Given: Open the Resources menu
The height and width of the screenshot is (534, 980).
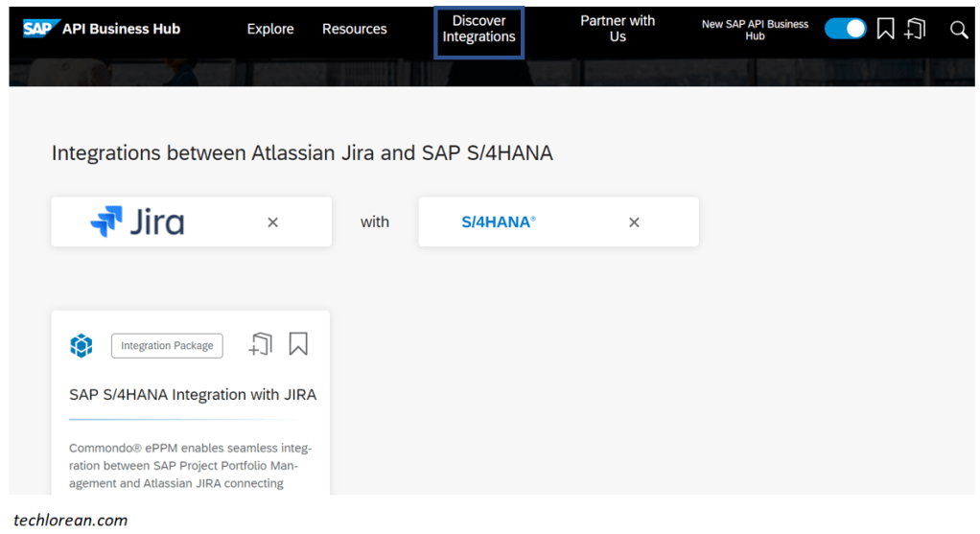Looking at the screenshot, I should [x=355, y=29].
